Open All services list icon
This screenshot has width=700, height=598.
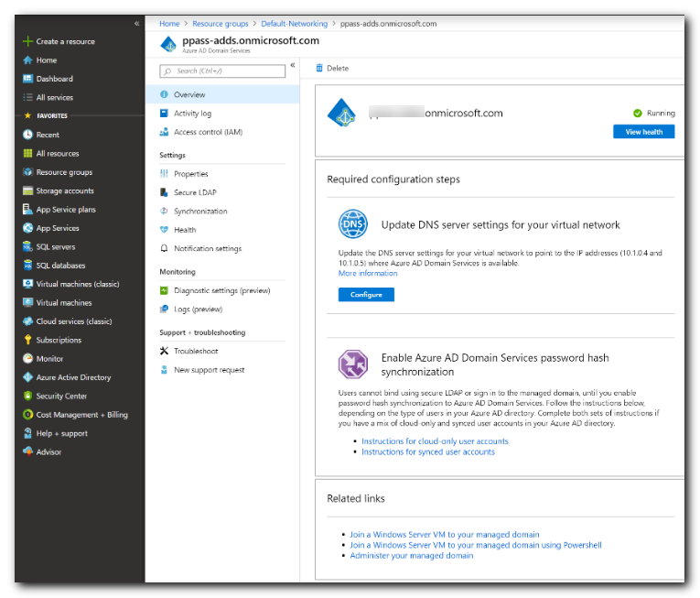(x=27, y=97)
